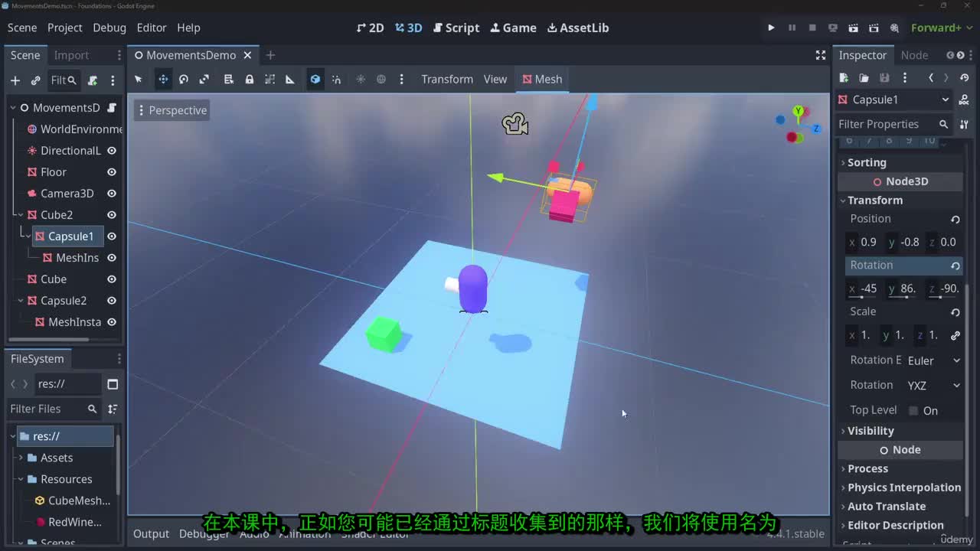Load an existing resource folder icon
Image resolution: width=980 pixels, height=551 pixels.
864,78
